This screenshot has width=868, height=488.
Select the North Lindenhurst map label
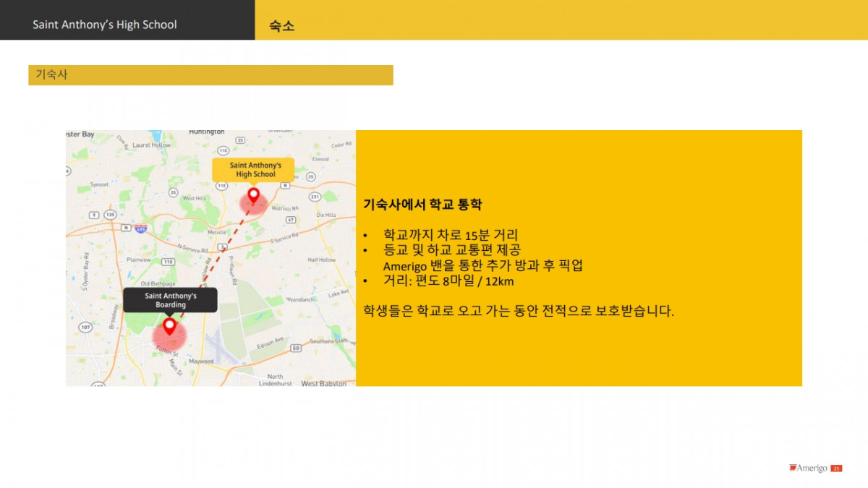coord(276,380)
